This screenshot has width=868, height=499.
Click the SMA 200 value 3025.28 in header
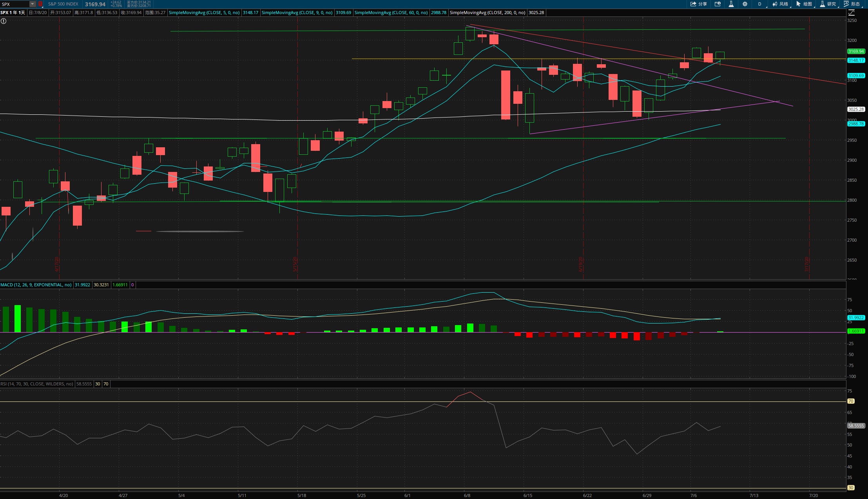coord(536,13)
